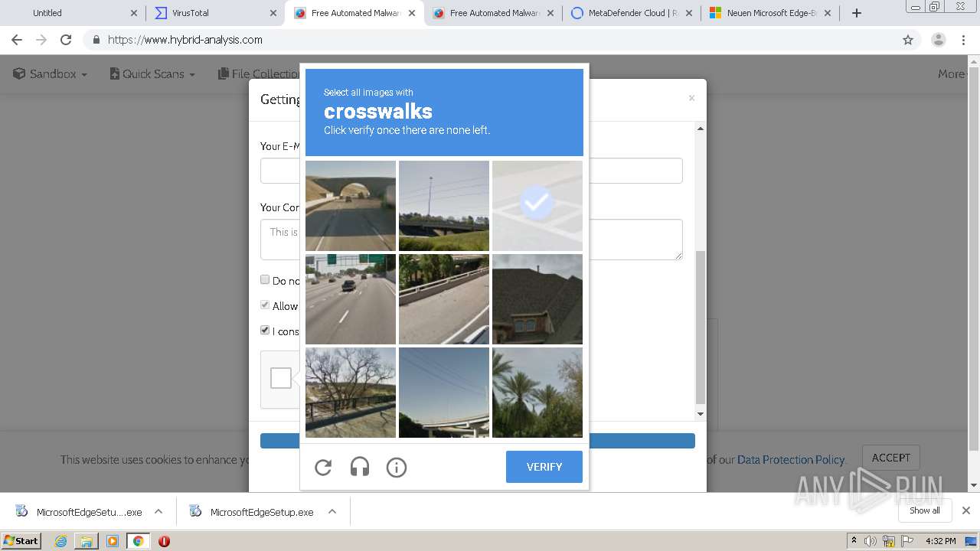Screen dimensions: 980x551
Task: Close the MetaDefender Cloud tab
Action: coord(689,13)
